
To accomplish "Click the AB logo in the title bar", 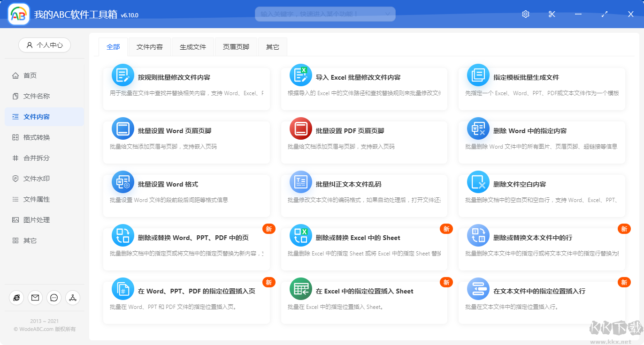I will pyautogui.click(x=18, y=14).
